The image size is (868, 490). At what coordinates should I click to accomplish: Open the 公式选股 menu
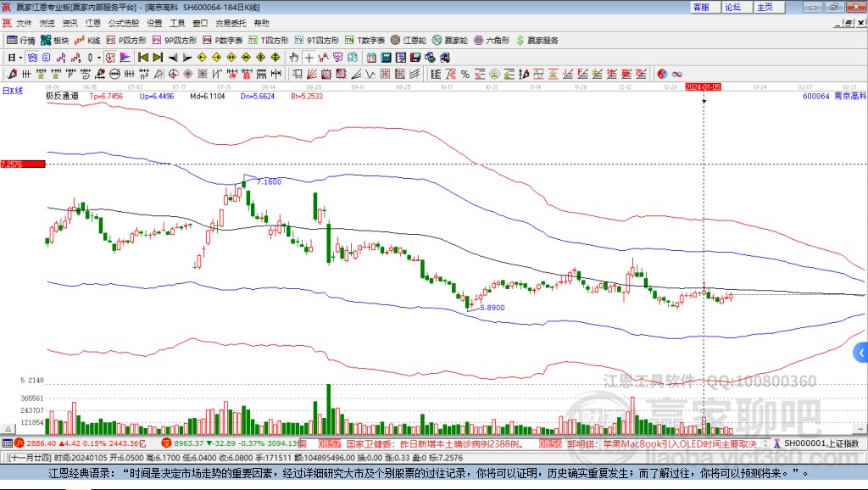[123, 23]
